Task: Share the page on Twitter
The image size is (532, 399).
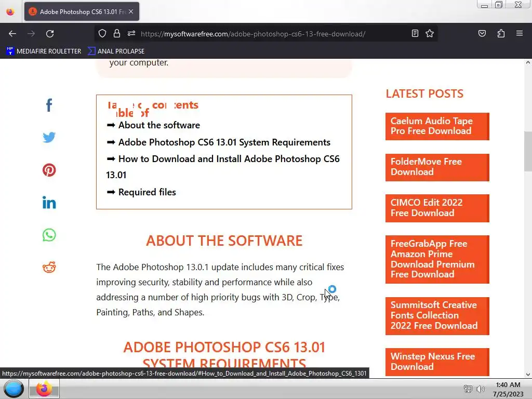Action: click(49, 137)
